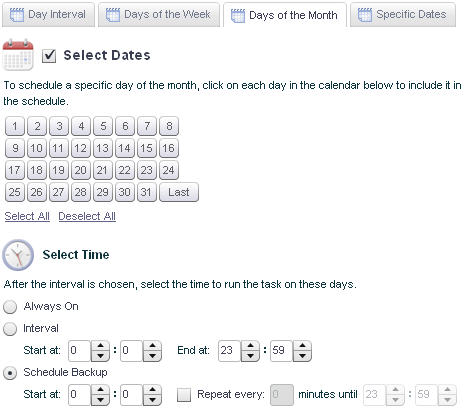Click the Select All link
Viewport: 464px width, 411px height.
[27, 216]
